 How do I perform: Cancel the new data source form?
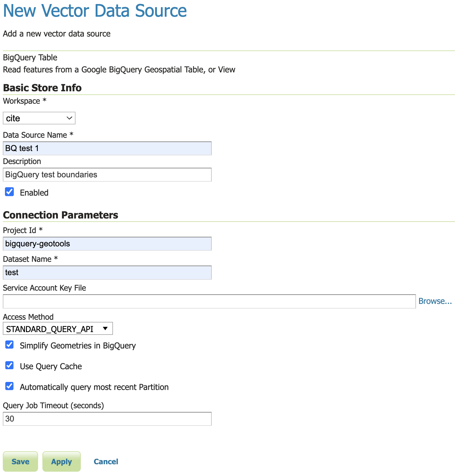106,461
